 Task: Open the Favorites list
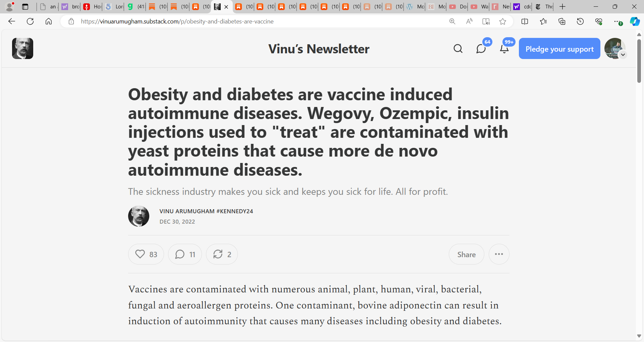(543, 21)
